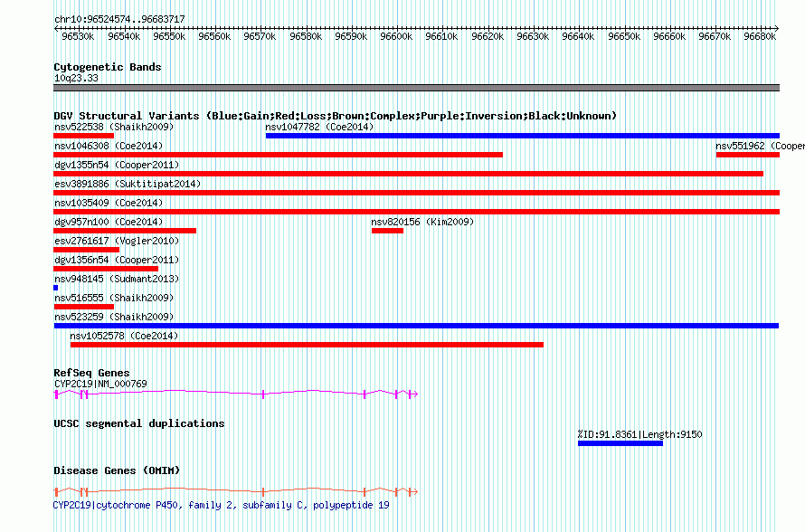
Task: Open the nsv1047782 (Coe2014) variant label
Action: click(319, 127)
